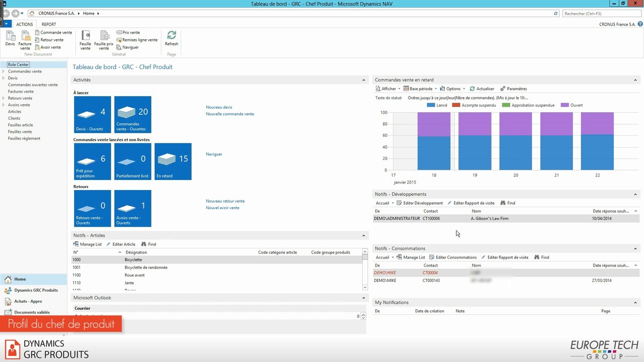Open the Home navigation button
This screenshot has height=362, width=644.
pyautogui.click(x=33, y=279)
